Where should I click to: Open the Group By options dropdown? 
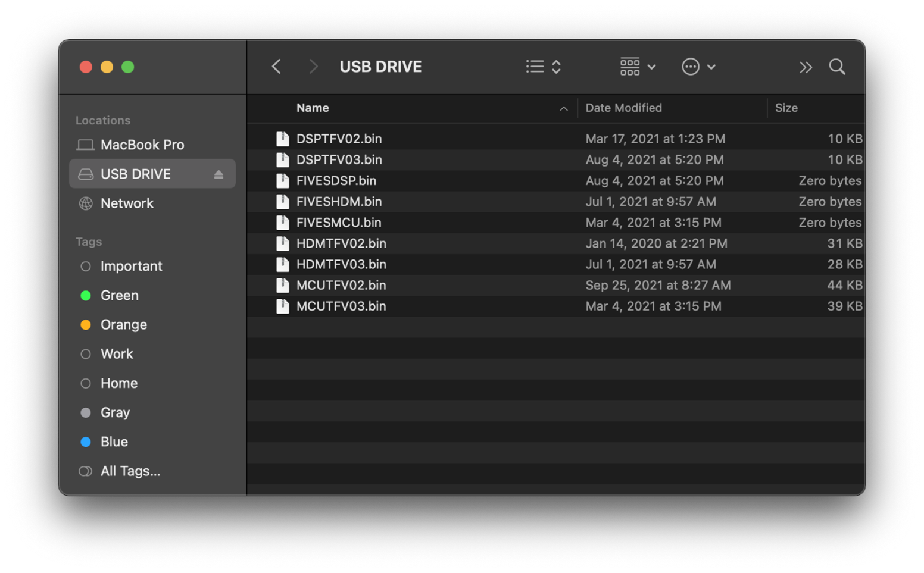[x=638, y=67]
